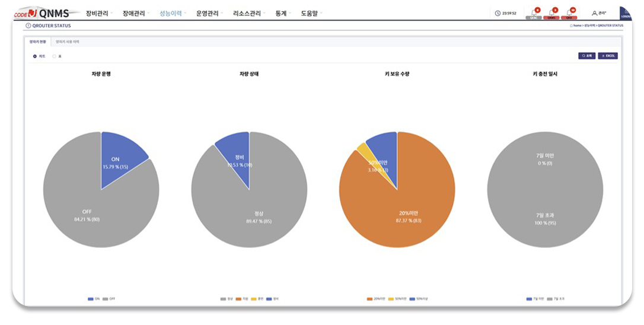The width and height of the screenshot is (644, 325).
Task: Select the 차트 radio button
Action: 35,56
